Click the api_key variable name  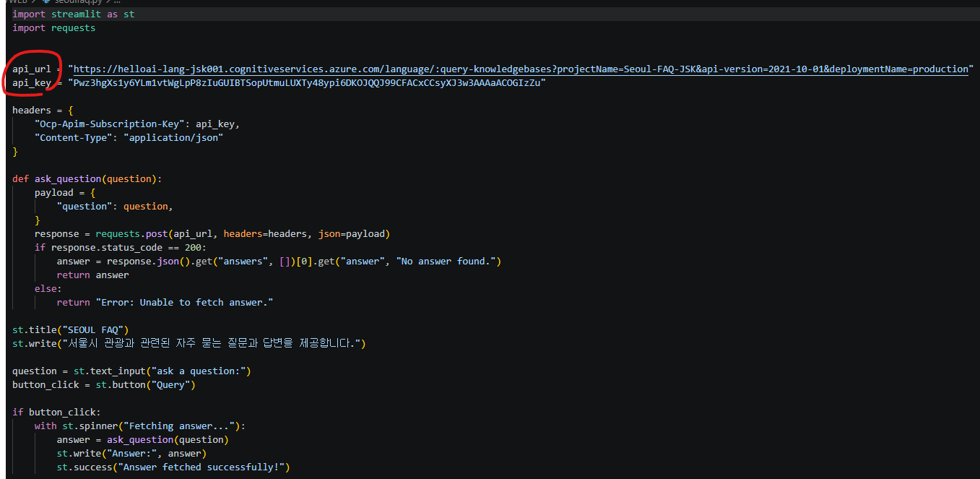(32, 83)
